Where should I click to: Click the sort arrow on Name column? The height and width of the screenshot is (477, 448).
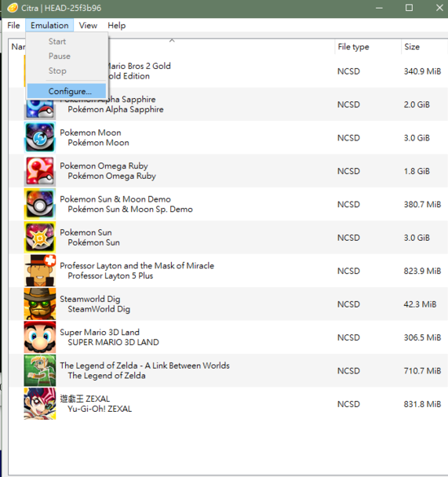[x=172, y=40]
